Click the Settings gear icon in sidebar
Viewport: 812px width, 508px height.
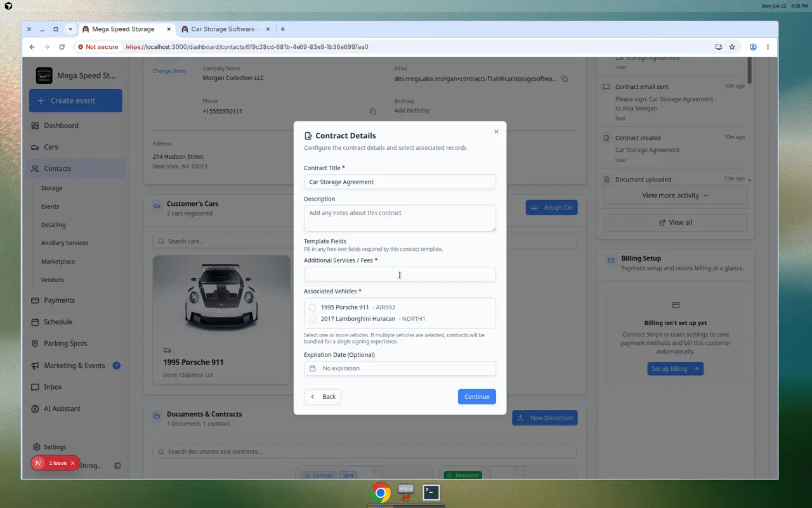(x=37, y=447)
